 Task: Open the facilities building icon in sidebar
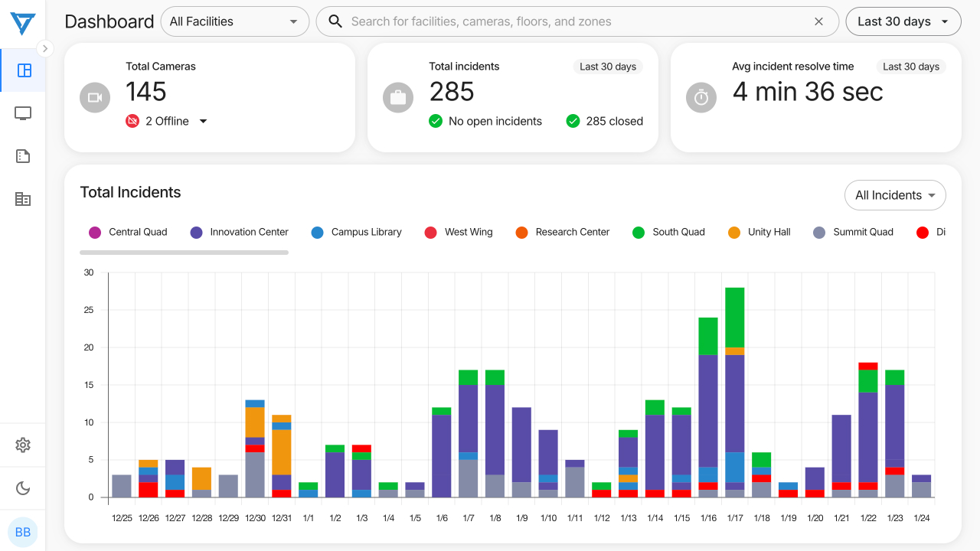tap(23, 199)
